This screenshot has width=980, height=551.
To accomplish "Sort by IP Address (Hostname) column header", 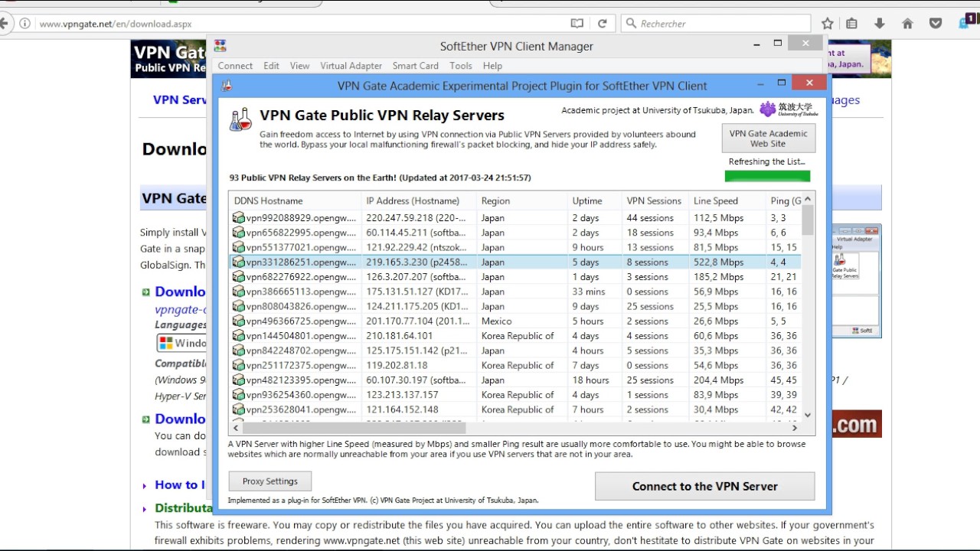I will click(x=418, y=201).
